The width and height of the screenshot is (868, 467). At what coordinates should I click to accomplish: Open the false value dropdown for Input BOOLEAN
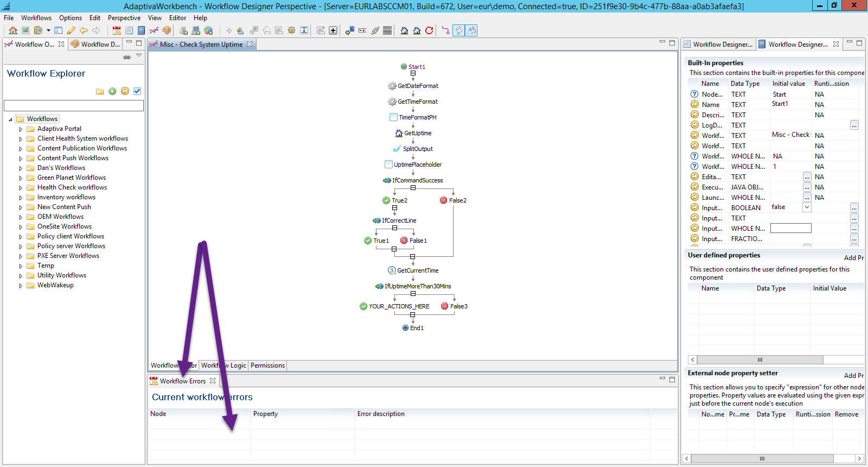807,207
